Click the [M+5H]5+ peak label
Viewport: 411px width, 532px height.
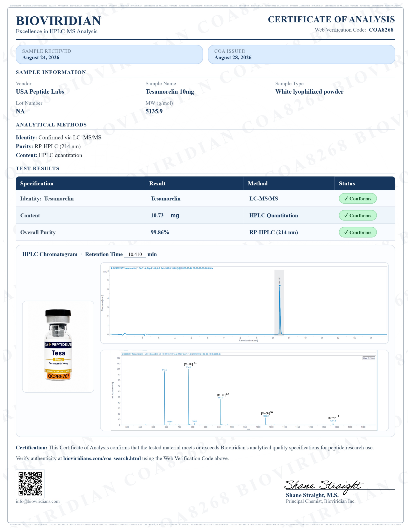coord(267,413)
